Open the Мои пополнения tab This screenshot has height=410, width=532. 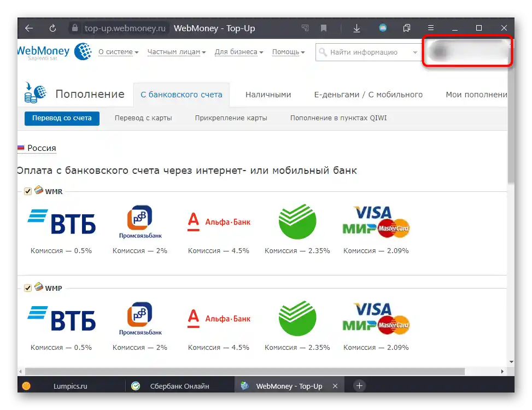(476, 95)
